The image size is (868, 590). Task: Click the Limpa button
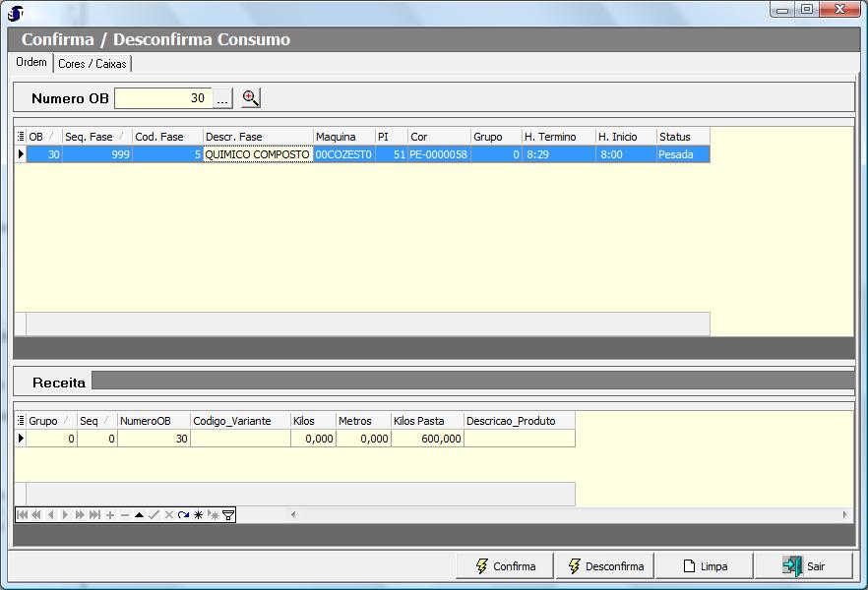point(705,566)
